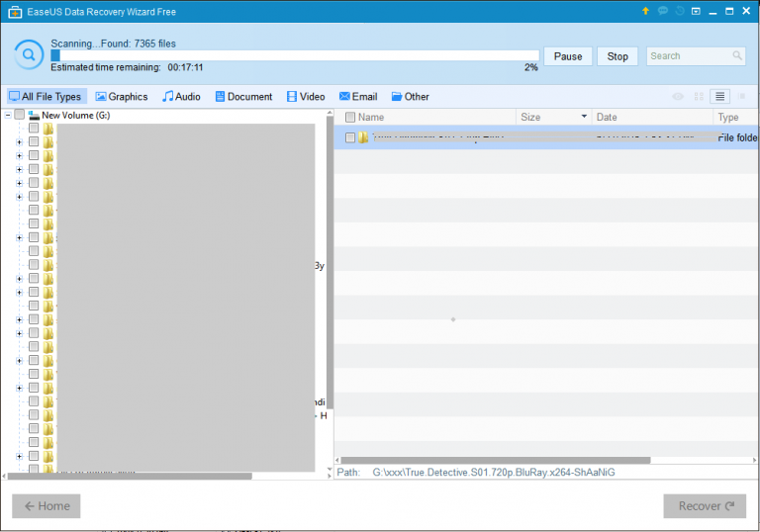Click the file list scroll-left arrow
The width and height of the screenshot is (760, 532).
[337, 460]
